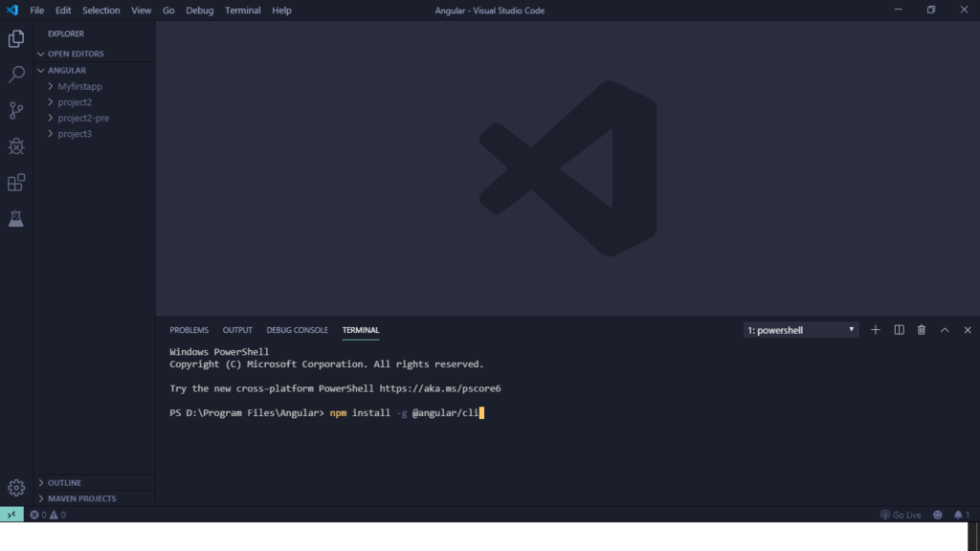Close the terminal panel

968,330
